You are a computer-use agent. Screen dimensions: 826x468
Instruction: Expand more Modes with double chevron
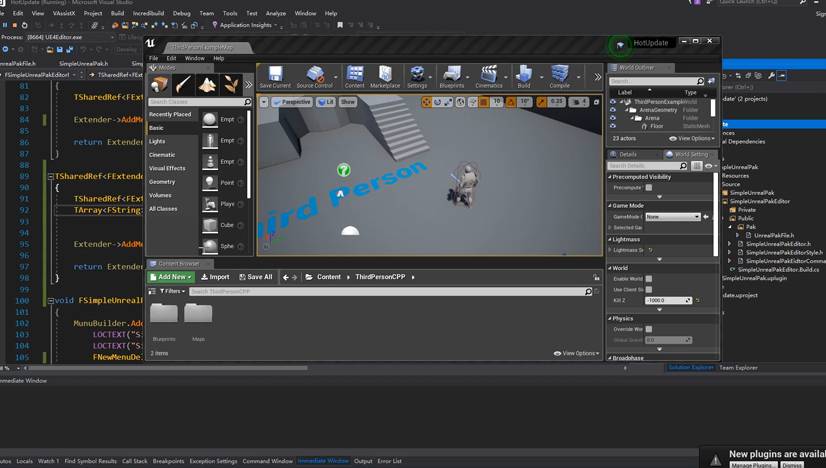[248, 84]
